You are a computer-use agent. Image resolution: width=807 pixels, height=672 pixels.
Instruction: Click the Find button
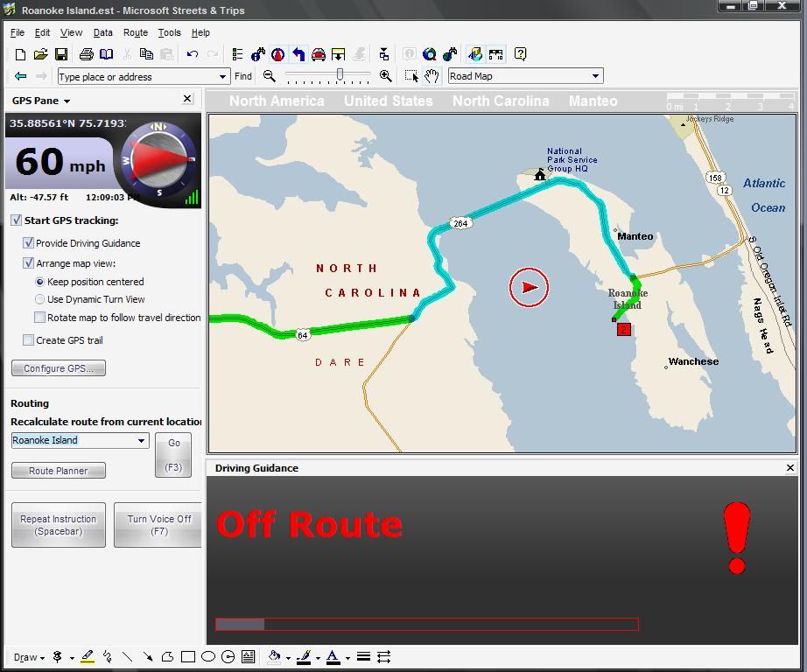click(243, 76)
